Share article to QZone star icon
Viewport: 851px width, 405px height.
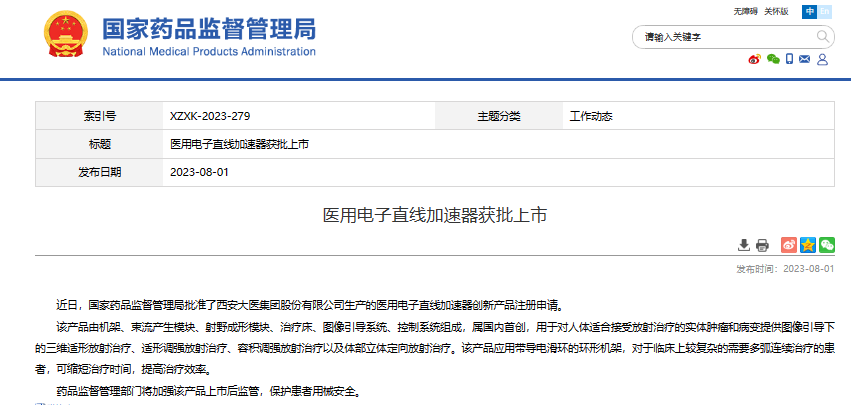(x=808, y=245)
